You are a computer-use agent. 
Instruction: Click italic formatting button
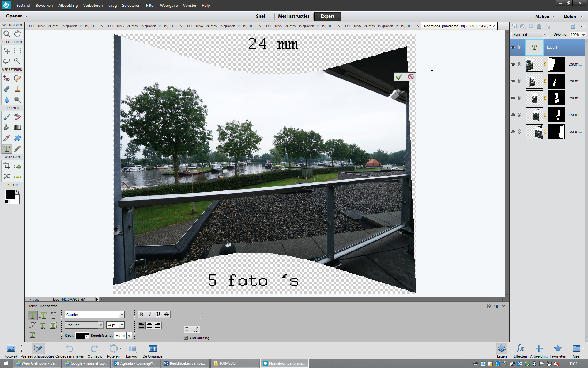[x=149, y=314]
